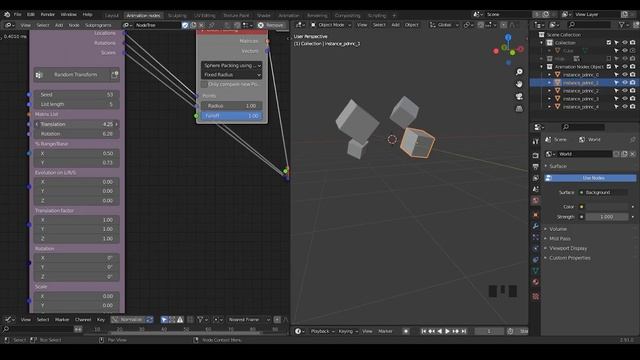Open the Object Mode dropdown
The width and height of the screenshot is (640, 360).
[331, 25]
